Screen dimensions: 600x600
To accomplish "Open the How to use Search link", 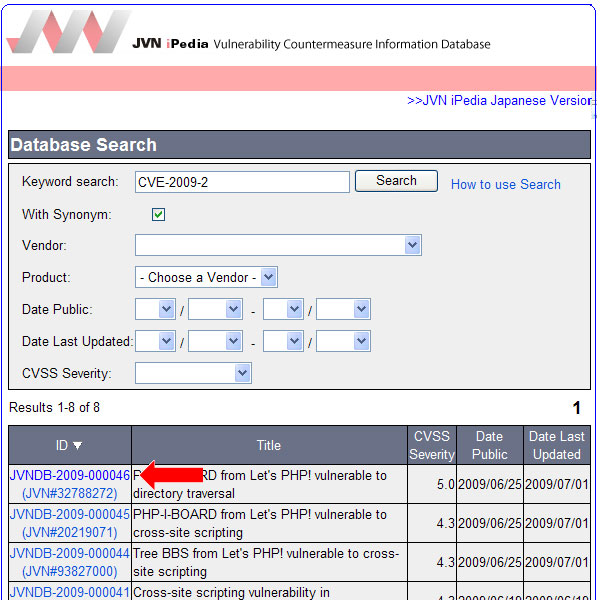I will click(x=505, y=184).
